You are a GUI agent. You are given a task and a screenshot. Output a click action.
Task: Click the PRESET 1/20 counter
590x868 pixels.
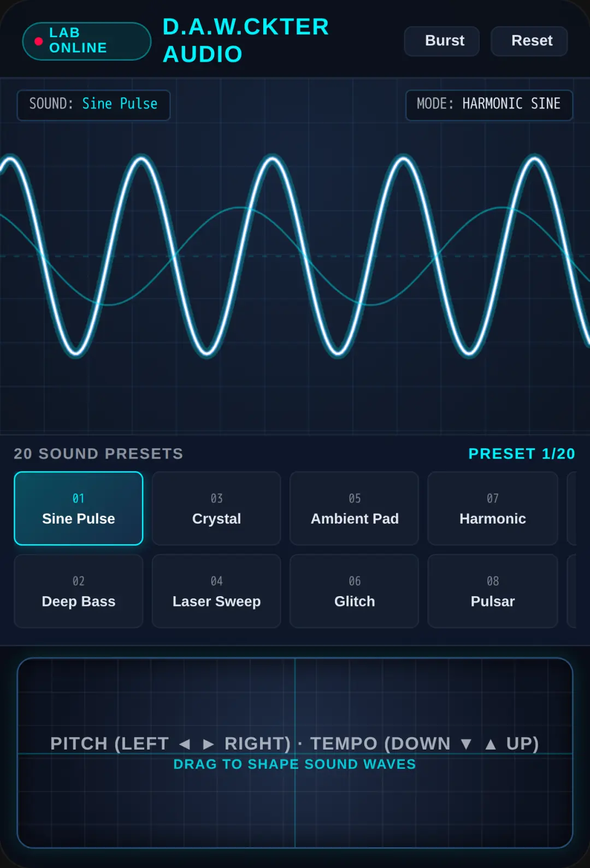click(x=522, y=454)
